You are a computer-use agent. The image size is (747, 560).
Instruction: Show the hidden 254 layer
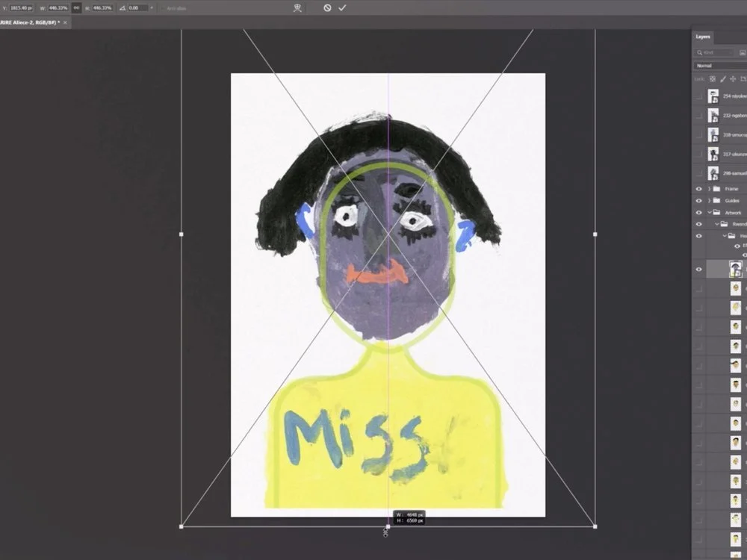699,96
